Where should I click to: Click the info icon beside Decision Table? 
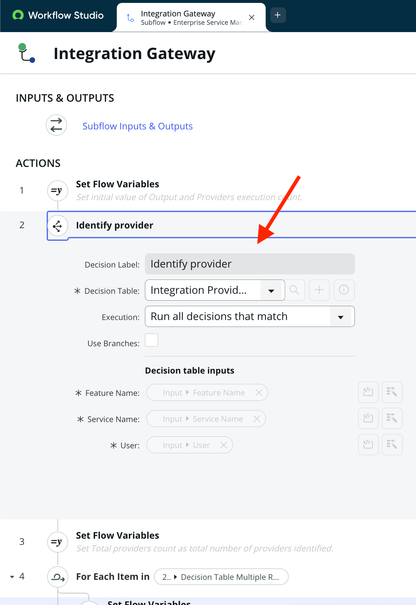(344, 290)
